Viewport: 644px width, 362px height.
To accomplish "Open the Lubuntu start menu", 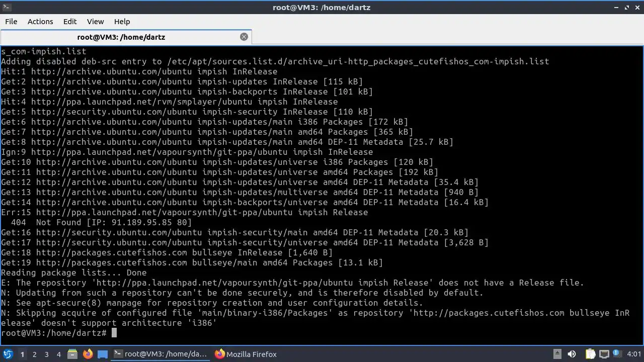I will (x=8, y=354).
